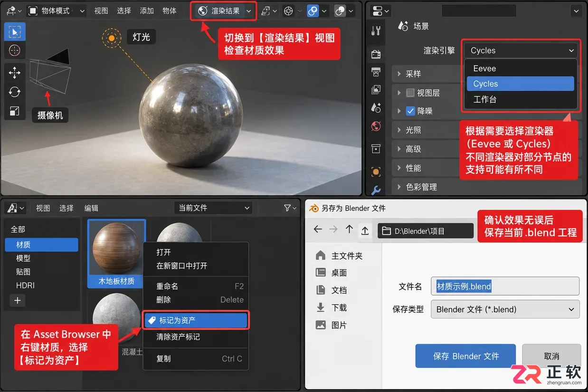Activate the Scale tool
This screenshot has width=588, height=392.
pyautogui.click(x=15, y=111)
